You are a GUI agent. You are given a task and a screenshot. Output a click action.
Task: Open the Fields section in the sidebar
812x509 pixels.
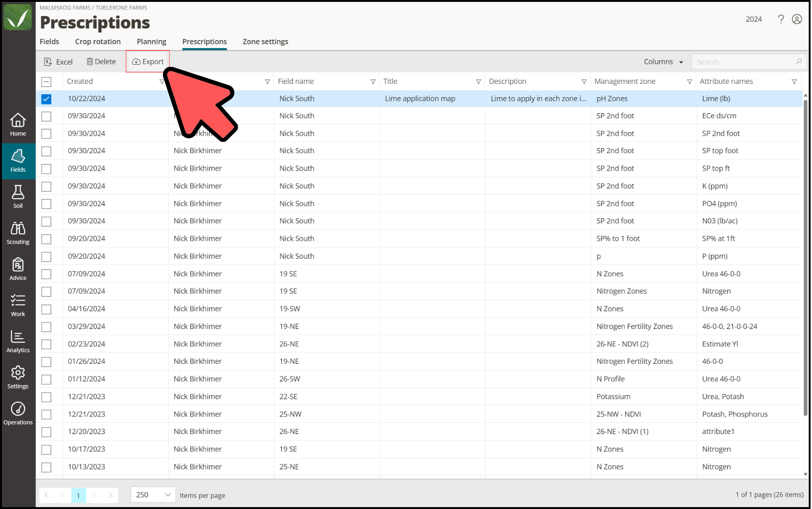point(18,161)
